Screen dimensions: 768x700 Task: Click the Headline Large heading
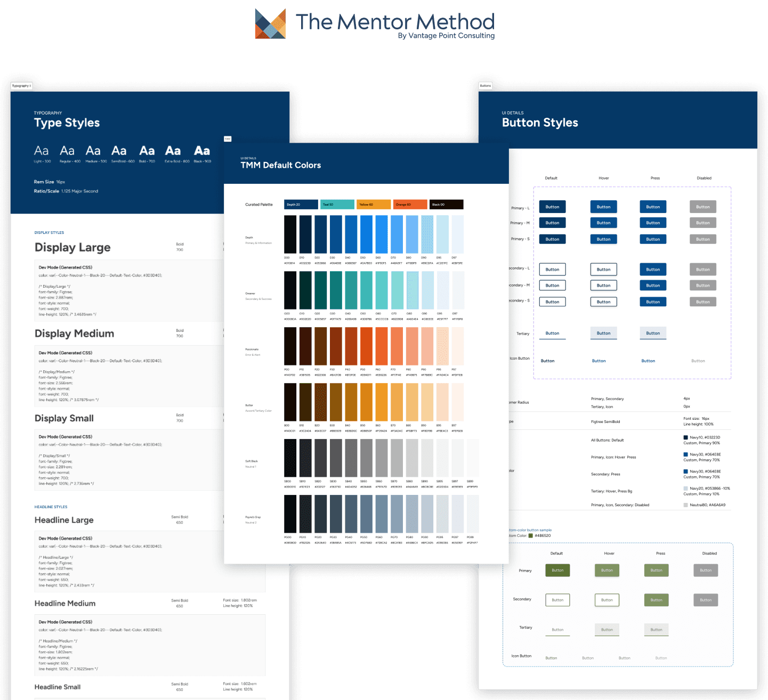coord(64,520)
